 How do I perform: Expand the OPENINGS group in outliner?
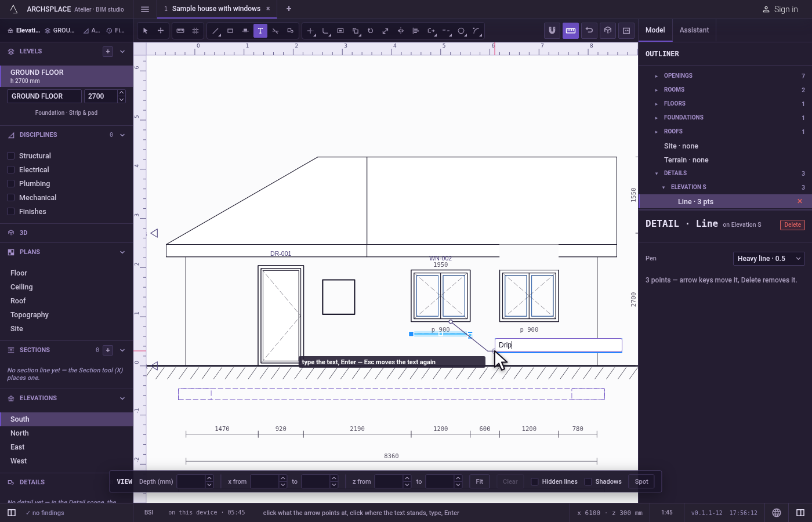[x=656, y=76]
